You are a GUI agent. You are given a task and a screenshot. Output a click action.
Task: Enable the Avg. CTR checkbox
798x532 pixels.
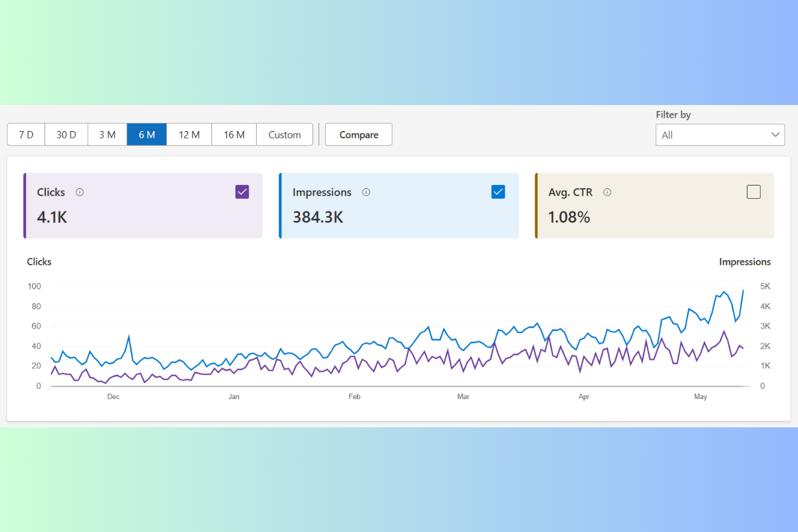coord(753,192)
